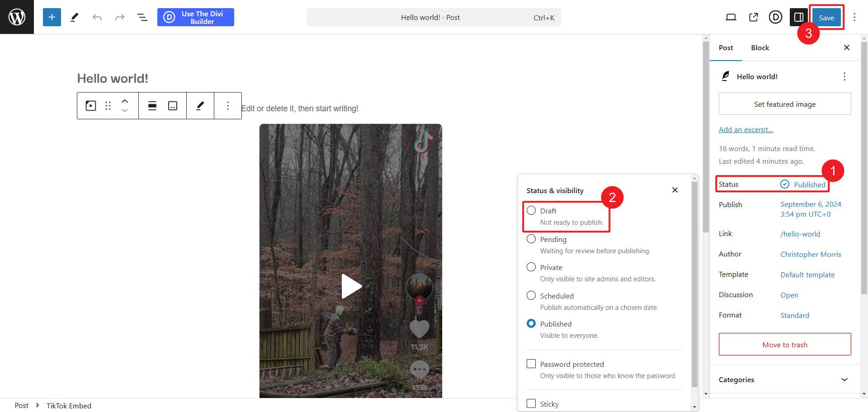
Task: Click the TikTok Embed breadcrumb
Action: pos(69,406)
